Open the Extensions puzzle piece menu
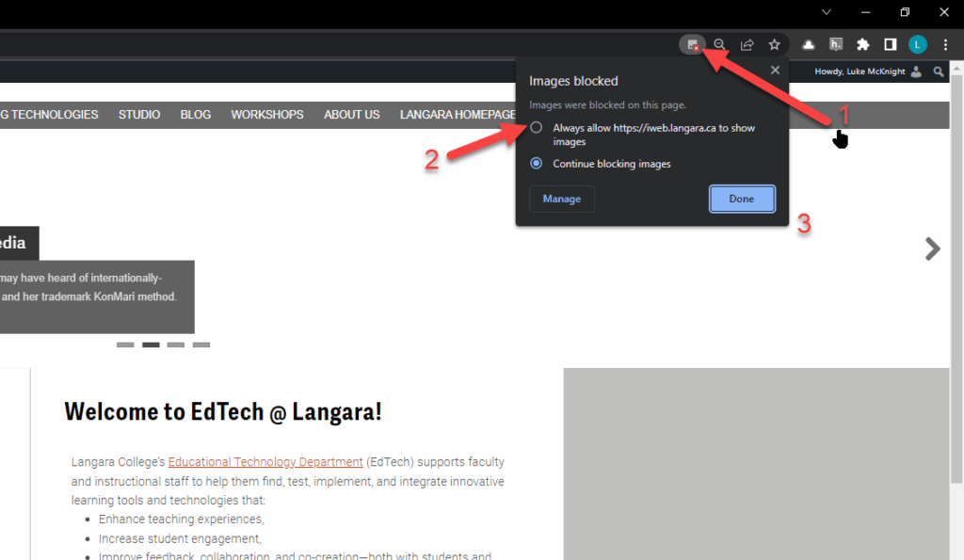Viewport: 964px width, 560px height. pos(862,44)
